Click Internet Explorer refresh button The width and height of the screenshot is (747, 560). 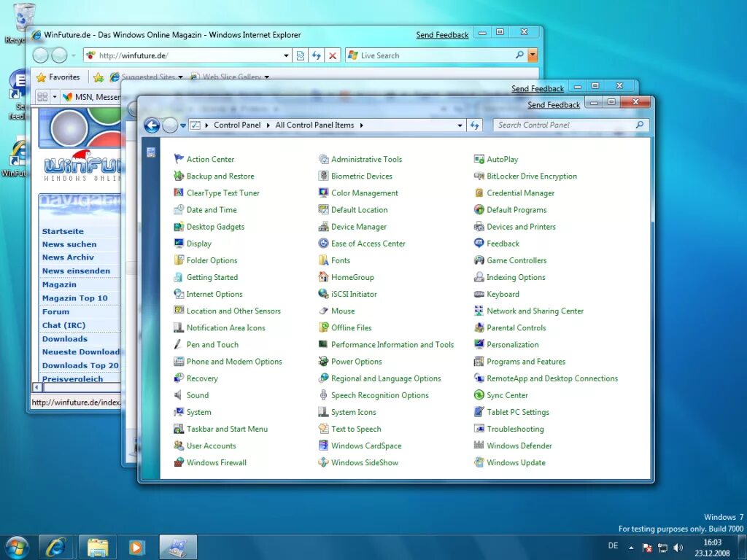[317, 55]
